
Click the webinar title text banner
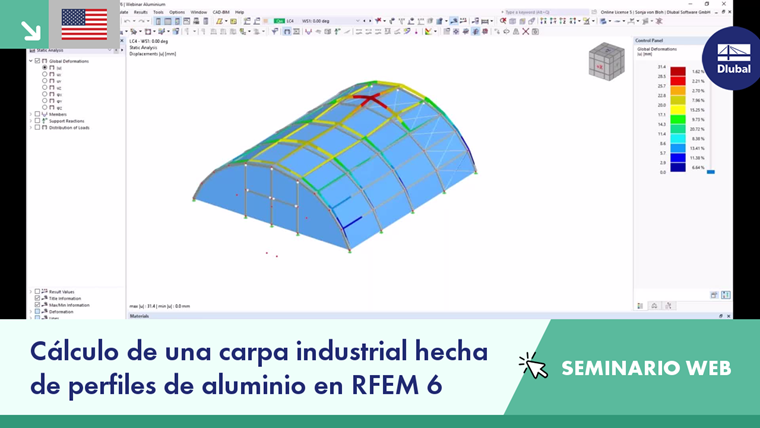[259, 368]
